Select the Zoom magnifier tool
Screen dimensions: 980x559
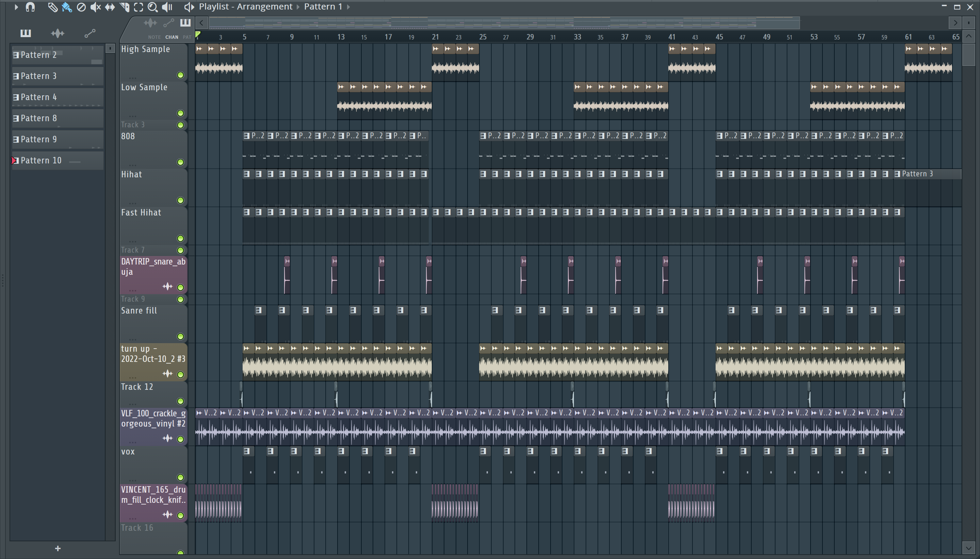(153, 7)
